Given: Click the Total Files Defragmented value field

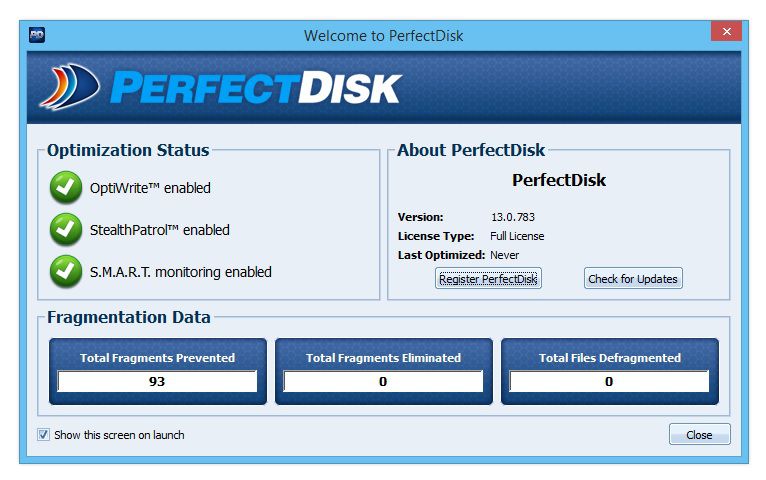Looking at the screenshot, I should tap(609, 381).
